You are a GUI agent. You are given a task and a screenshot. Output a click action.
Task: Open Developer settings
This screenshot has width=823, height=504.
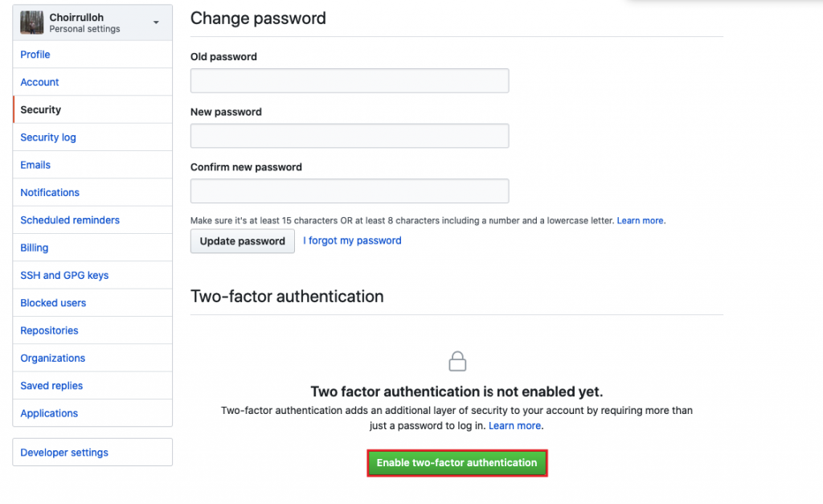(x=63, y=452)
